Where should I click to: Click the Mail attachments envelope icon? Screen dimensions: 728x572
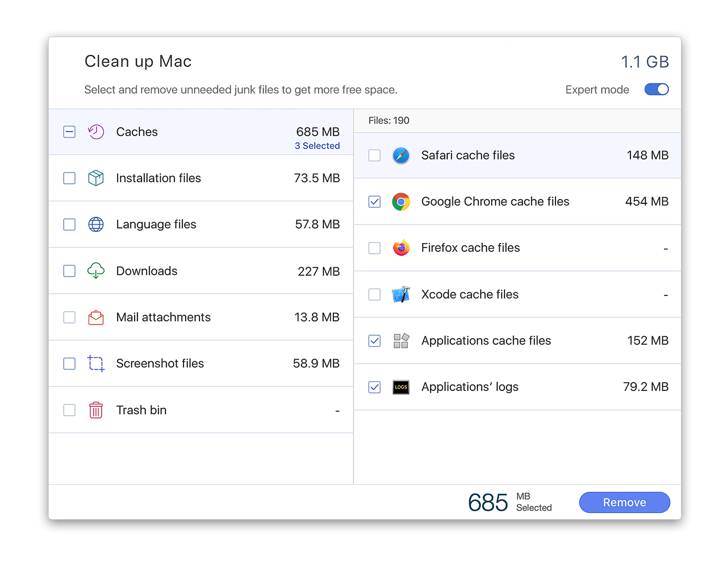point(95,317)
